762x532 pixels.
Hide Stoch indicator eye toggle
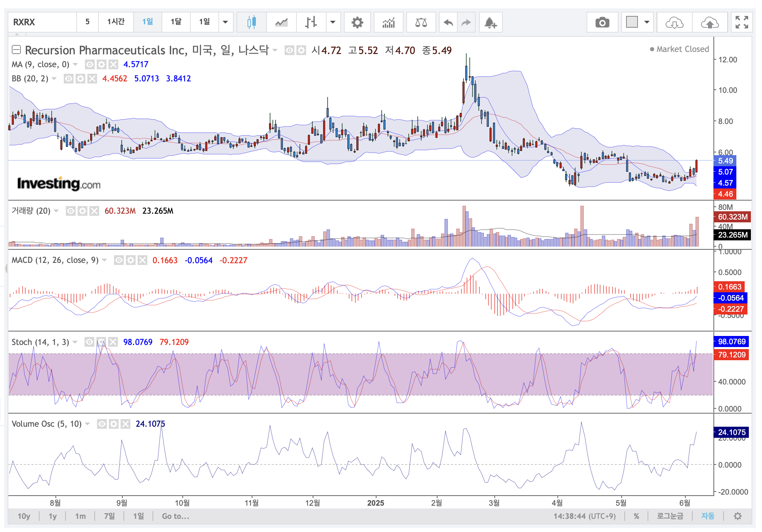point(89,342)
